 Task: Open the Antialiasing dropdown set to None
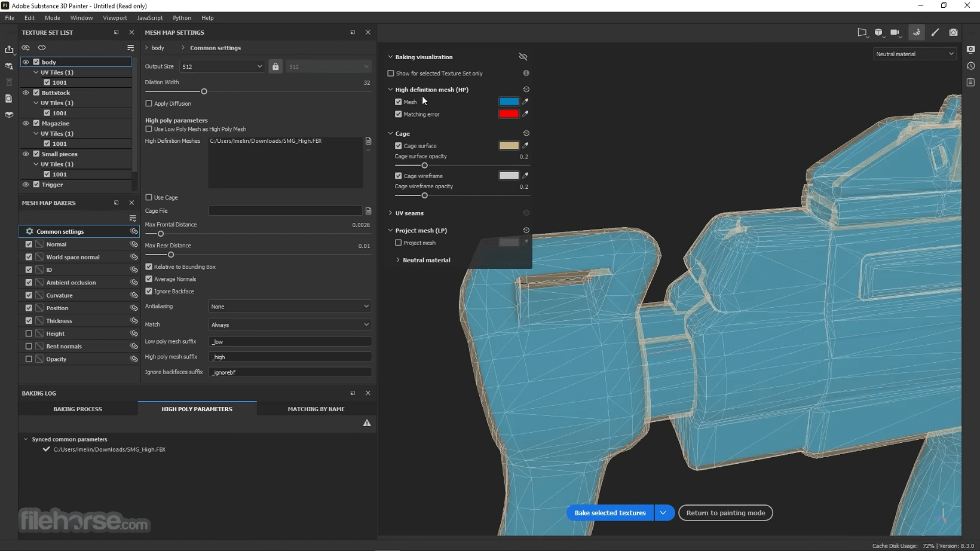coord(290,307)
